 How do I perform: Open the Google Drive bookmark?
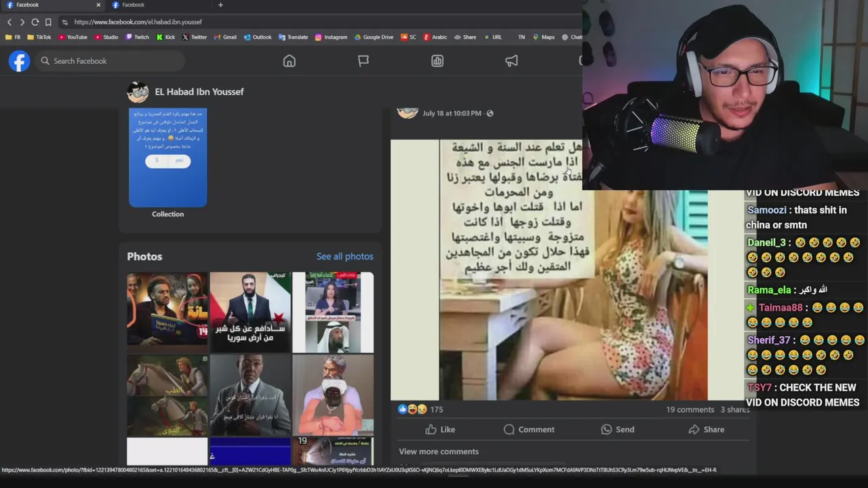click(x=374, y=37)
